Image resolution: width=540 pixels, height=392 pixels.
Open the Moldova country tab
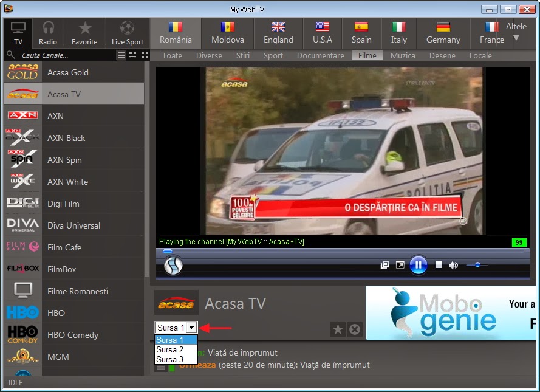click(227, 33)
